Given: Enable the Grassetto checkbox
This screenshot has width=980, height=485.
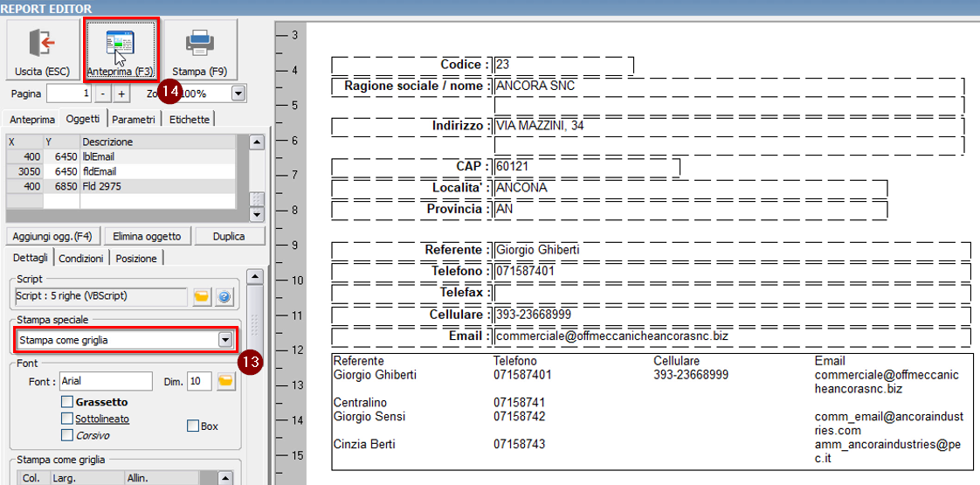Looking at the screenshot, I should 67,402.
